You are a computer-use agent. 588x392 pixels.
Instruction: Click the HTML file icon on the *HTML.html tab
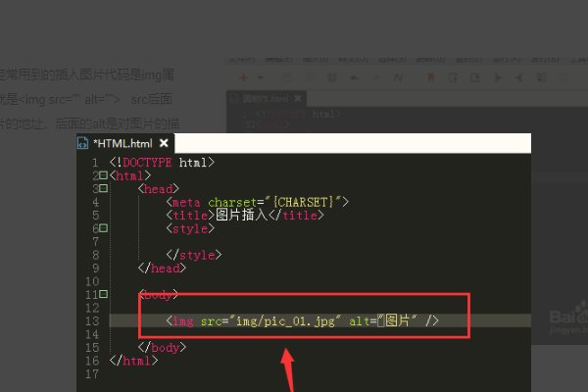[x=82, y=143]
